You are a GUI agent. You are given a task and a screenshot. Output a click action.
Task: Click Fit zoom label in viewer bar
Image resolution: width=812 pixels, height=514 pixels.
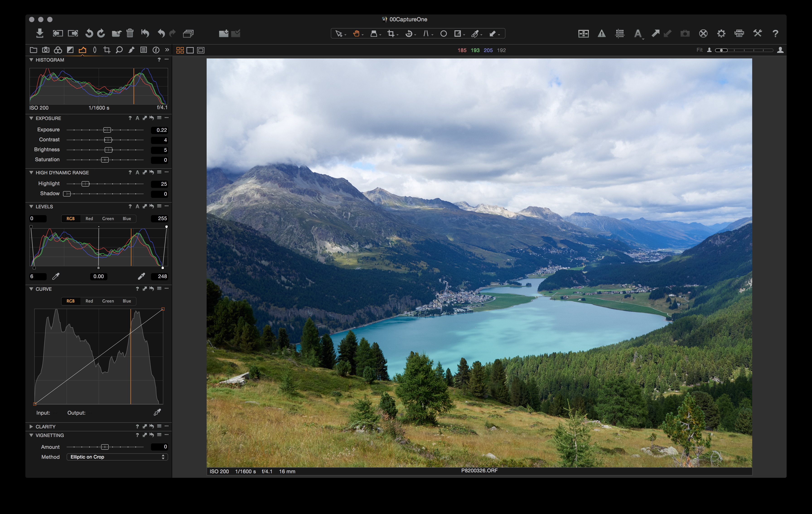[699, 50]
